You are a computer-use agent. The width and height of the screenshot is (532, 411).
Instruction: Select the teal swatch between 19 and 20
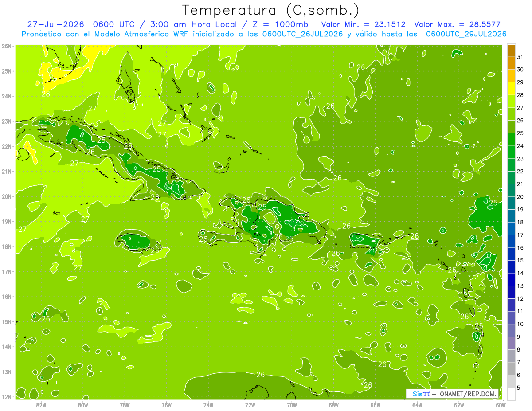coord(511,204)
